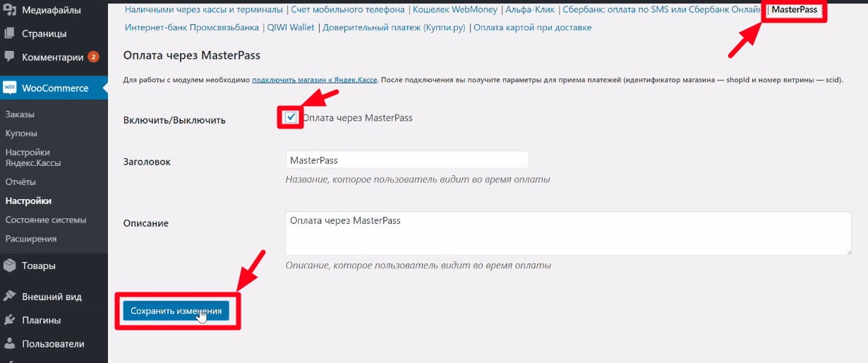
Task: Click the Заголовок field containing MasterPass
Action: (407, 160)
